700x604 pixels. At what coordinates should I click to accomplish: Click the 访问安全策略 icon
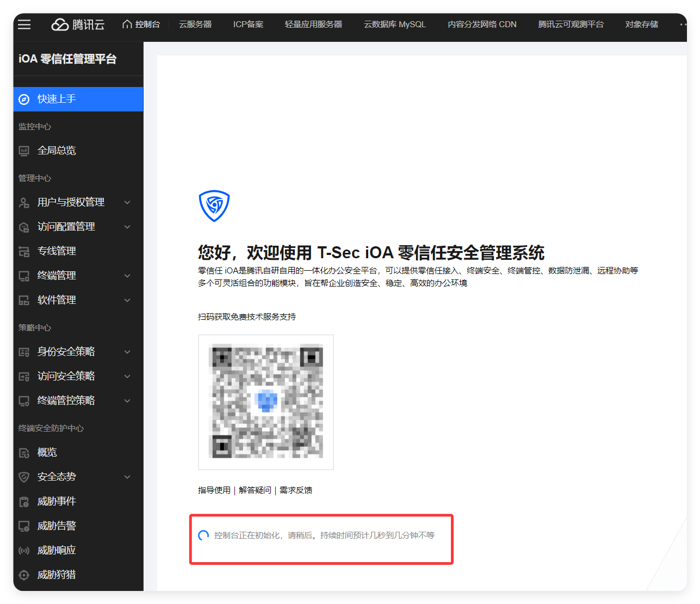[24, 376]
